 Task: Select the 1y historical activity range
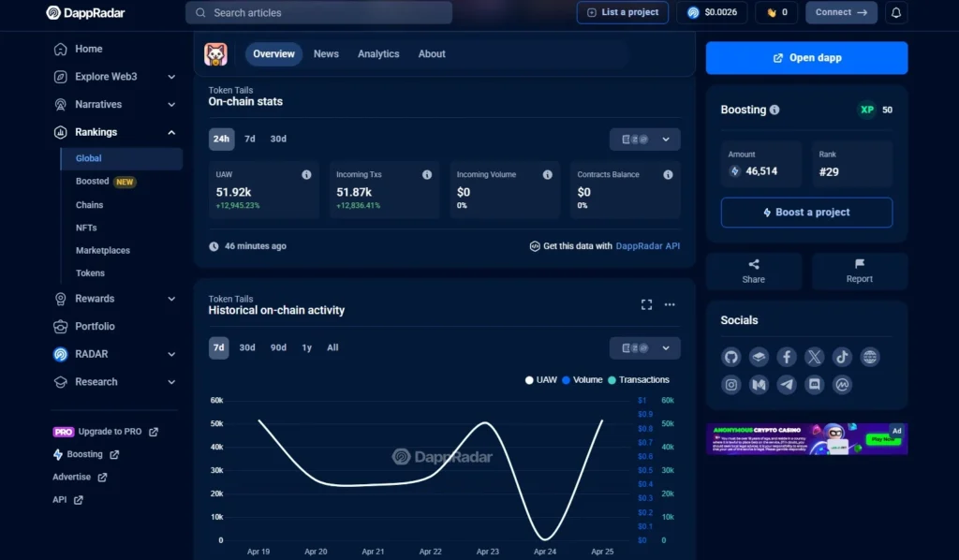[x=306, y=347]
